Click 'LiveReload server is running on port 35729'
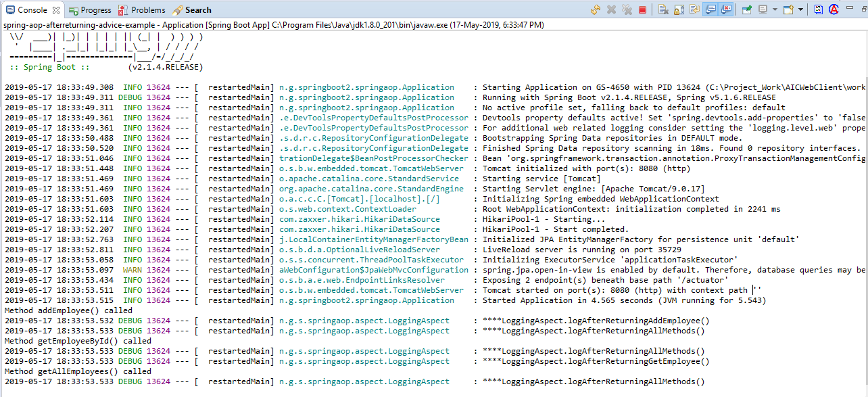This screenshot has height=397, width=868. click(581, 250)
